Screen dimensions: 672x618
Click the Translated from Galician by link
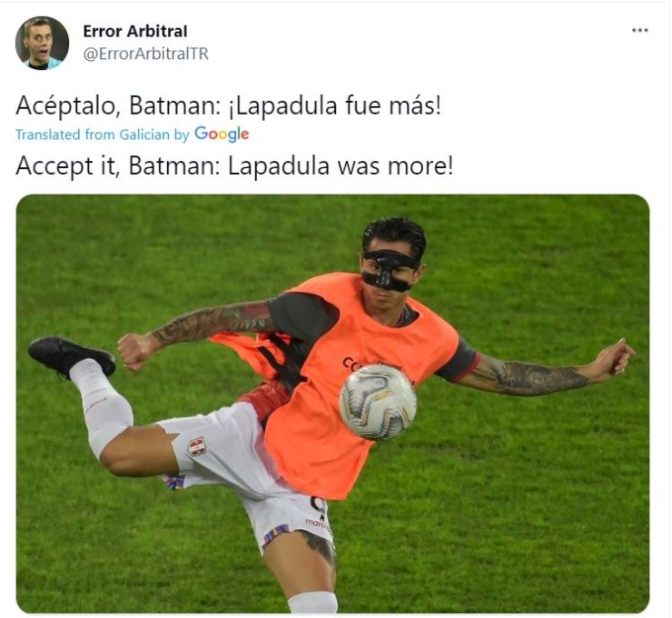click(x=102, y=135)
